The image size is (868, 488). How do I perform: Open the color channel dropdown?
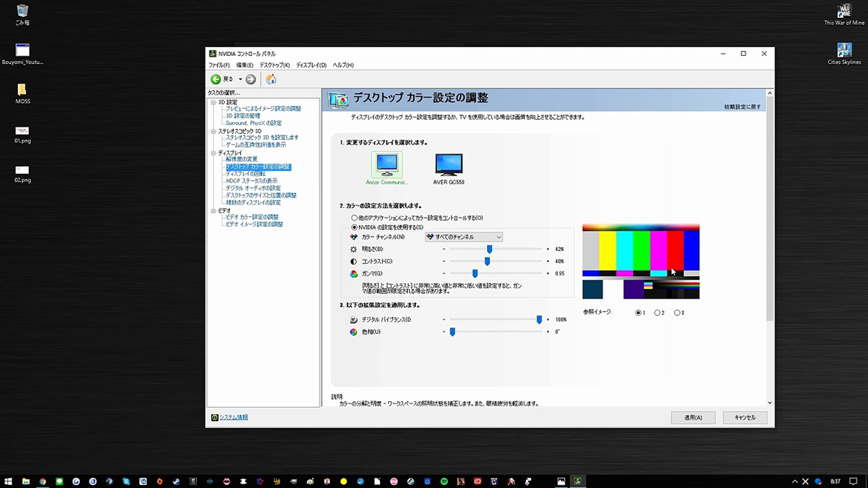[464, 237]
